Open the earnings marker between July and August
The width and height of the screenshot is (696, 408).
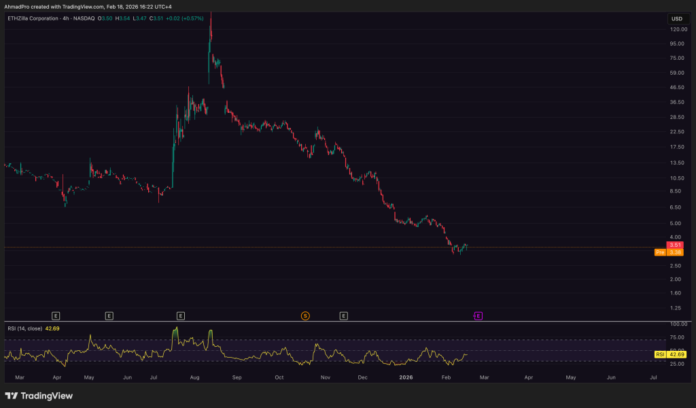pyautogui.click(x=181, y=315)
